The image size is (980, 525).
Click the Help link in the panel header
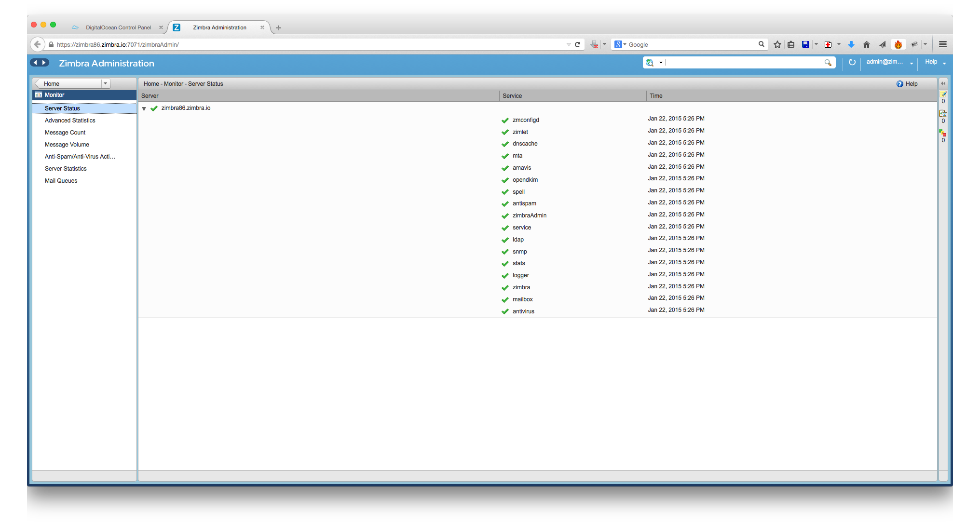[912, 84]
